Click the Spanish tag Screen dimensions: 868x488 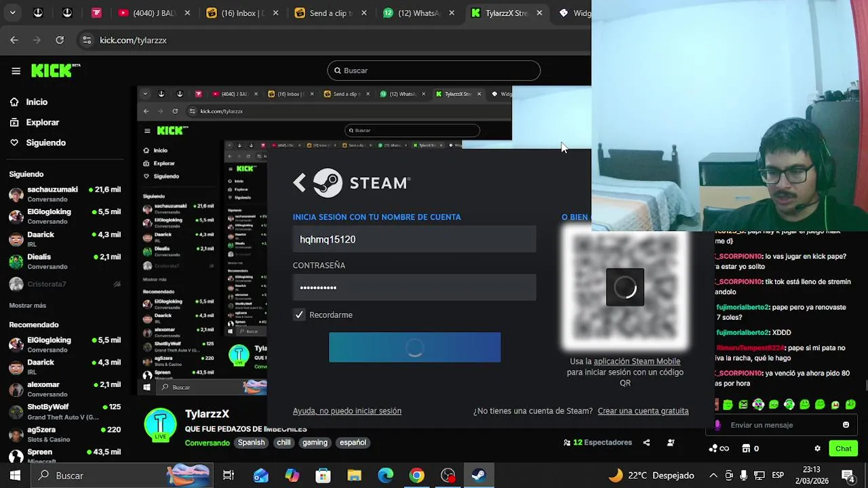[x=251, y=443]
